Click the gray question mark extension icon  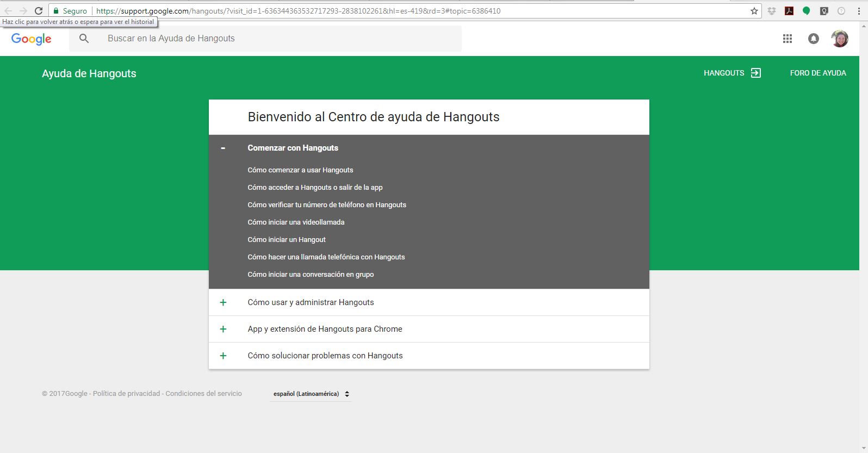coord(841,11)
